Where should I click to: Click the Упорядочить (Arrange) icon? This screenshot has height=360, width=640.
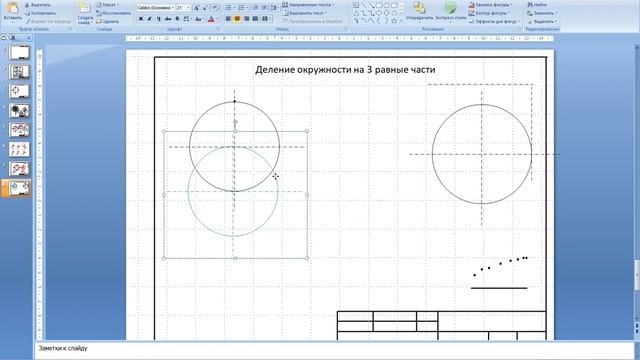(420, 11)
